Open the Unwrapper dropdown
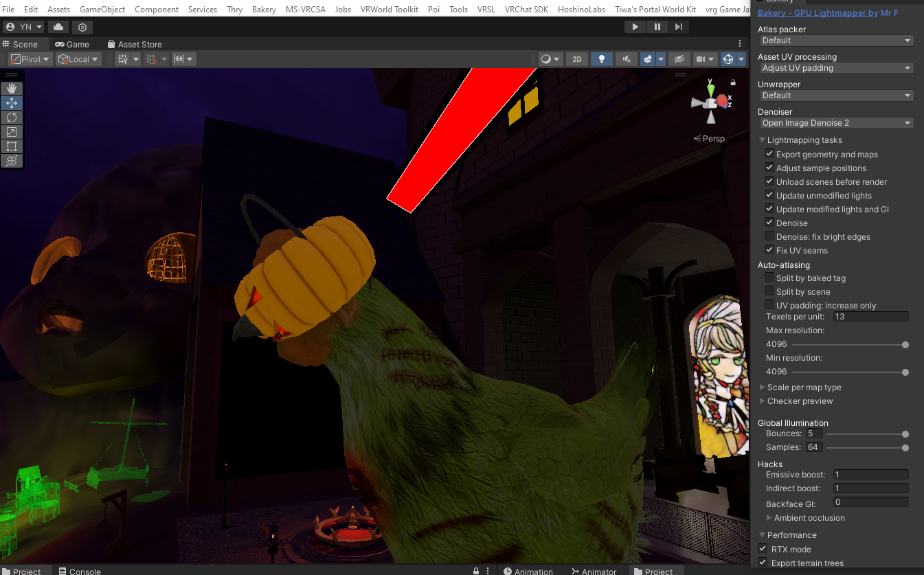This screenshot has width=924, height=575. 836,95
